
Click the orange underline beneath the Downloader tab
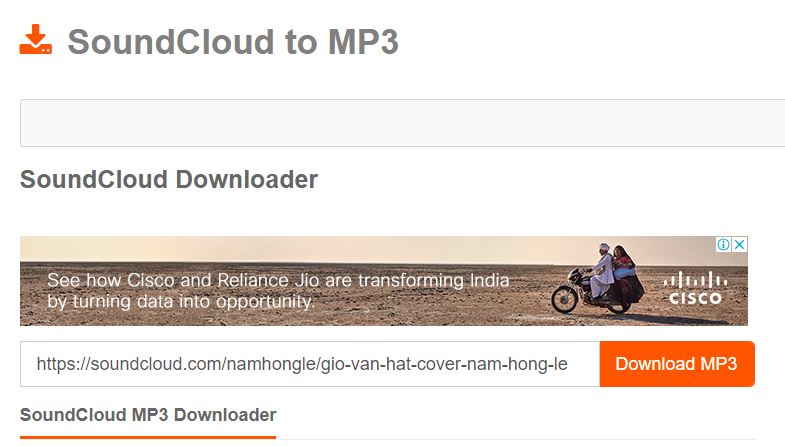tap(148, 437)
